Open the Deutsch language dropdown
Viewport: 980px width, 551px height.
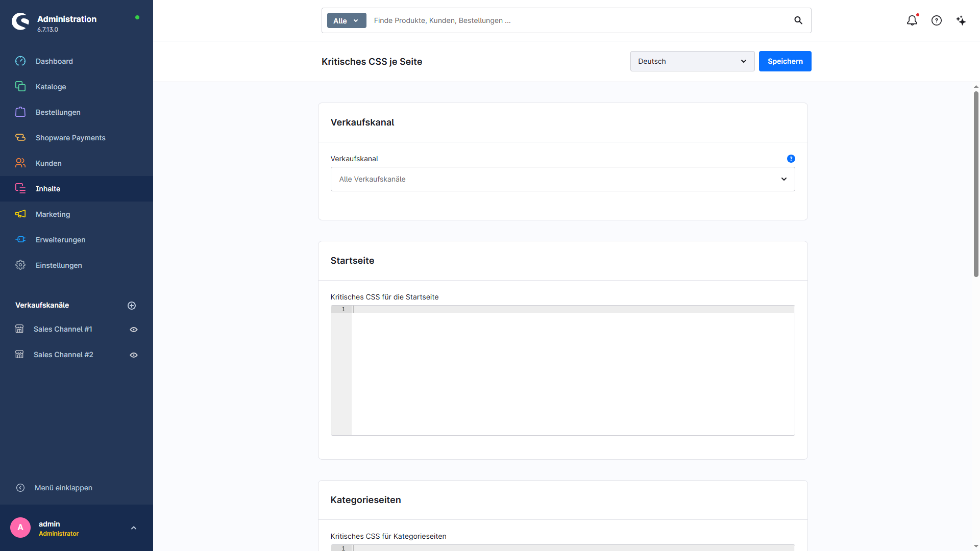pos(692,61)
